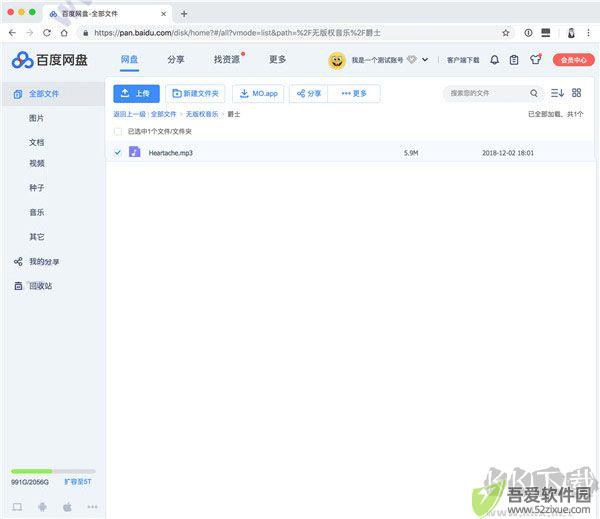Click the storage usage progress bar

(53, 471)
